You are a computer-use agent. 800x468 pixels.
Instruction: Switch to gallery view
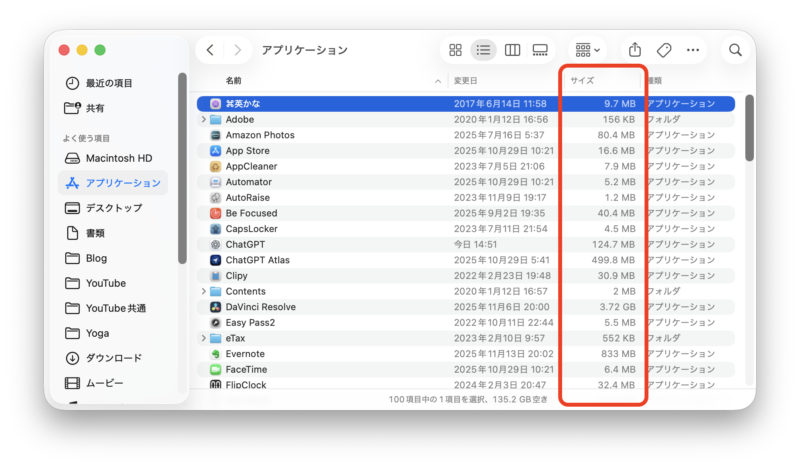pyautogui.click(x=540, y=50)
